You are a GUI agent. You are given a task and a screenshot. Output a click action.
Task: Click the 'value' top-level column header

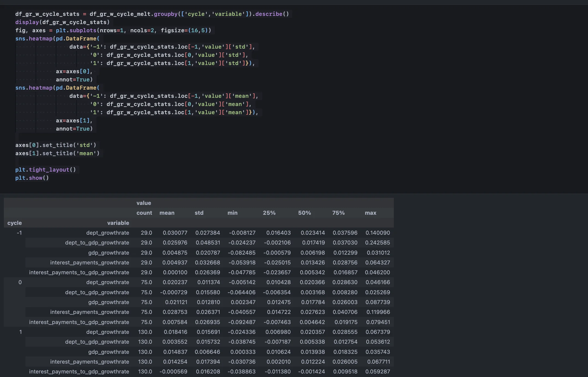coord(144,203)
